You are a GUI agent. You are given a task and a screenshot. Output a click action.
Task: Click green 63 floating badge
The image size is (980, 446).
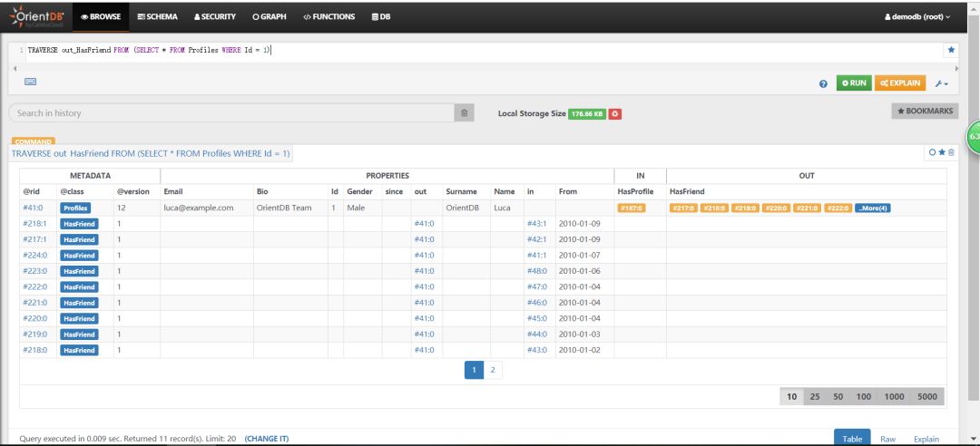tap(974, 136)
